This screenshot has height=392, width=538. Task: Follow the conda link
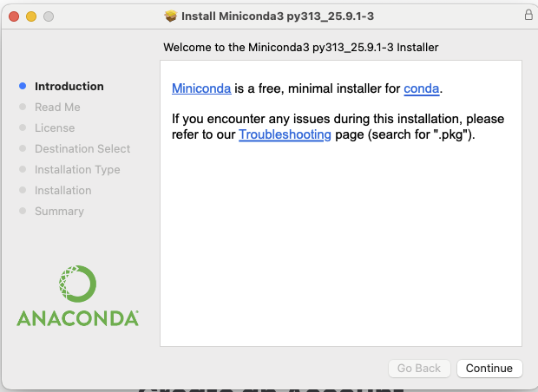click(422, 88)
